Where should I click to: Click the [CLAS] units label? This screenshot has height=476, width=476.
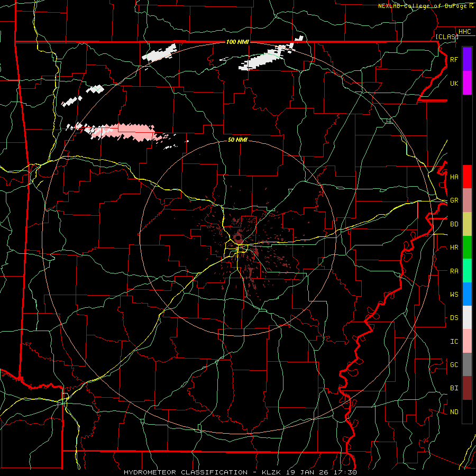click(x=447, y=37)
